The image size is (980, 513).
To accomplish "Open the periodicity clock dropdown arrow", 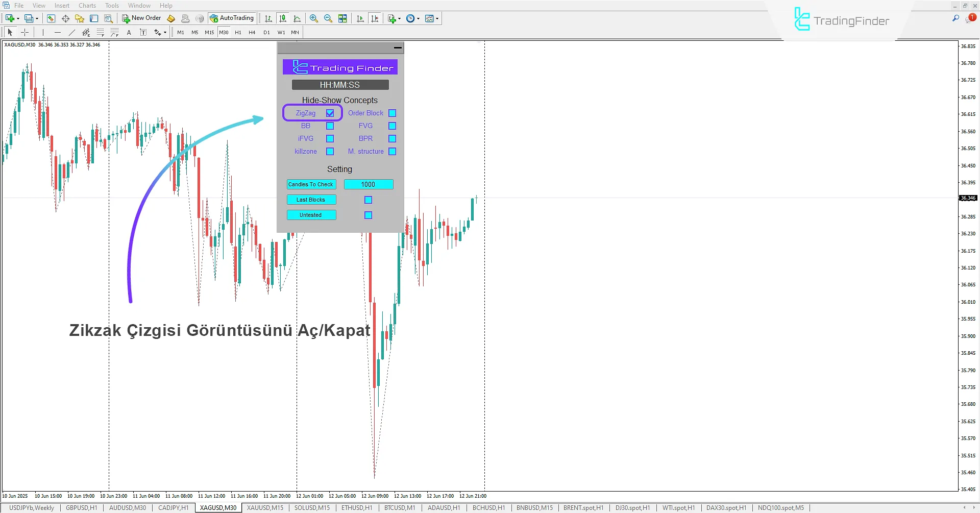I will (418, 18).
